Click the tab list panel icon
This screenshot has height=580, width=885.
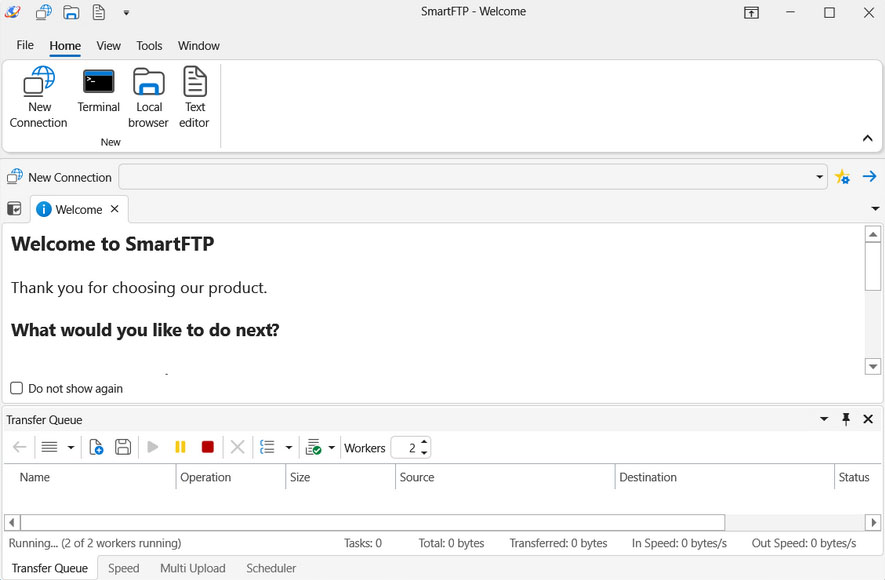(14, 209)
